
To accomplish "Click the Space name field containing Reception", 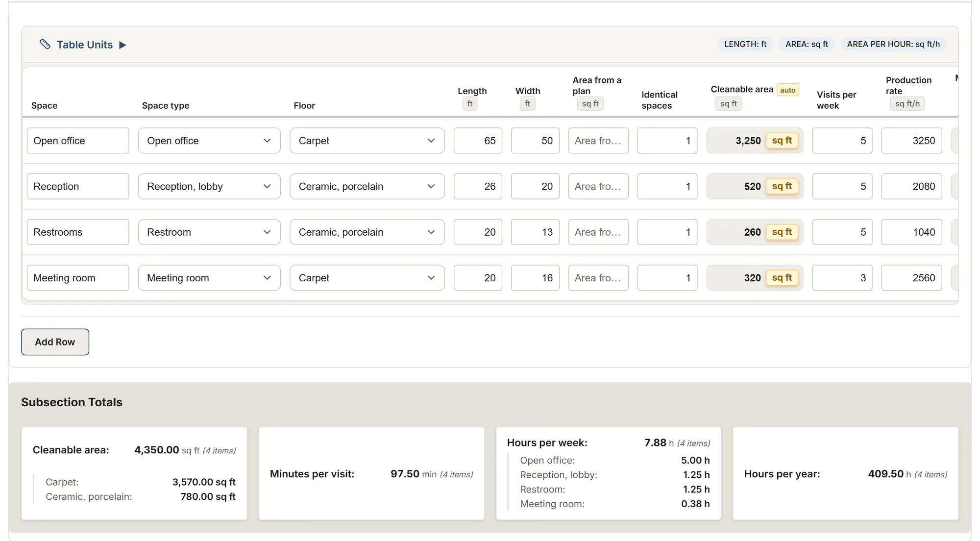I will click(78, 186).
